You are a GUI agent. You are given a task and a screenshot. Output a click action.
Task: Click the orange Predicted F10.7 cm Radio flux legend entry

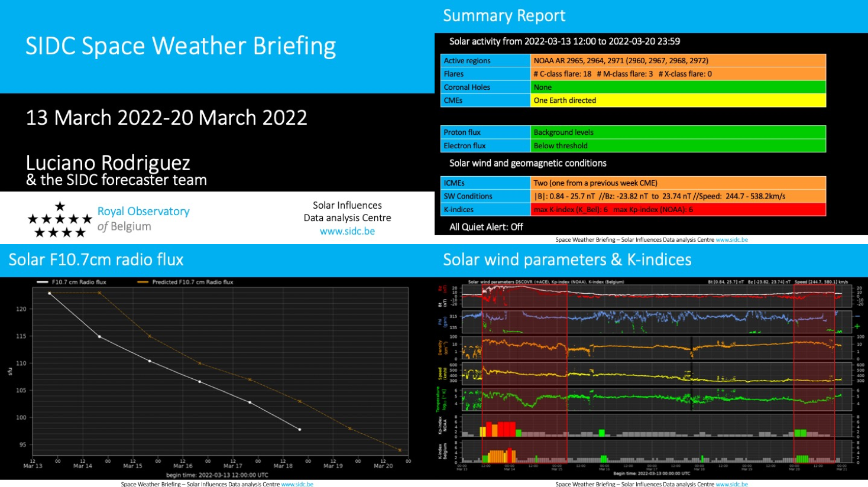click(x=186, y=282)
